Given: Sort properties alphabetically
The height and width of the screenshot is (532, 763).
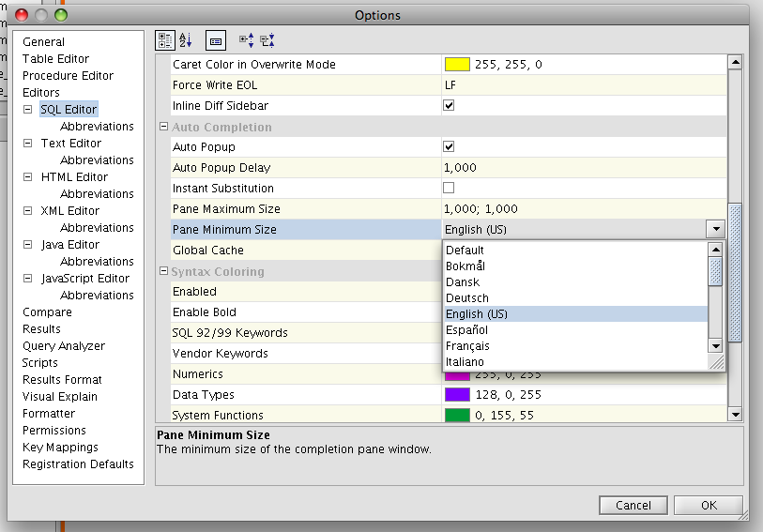Looking at the screenshot, I should pyautogui.click(x=186, y=40).
